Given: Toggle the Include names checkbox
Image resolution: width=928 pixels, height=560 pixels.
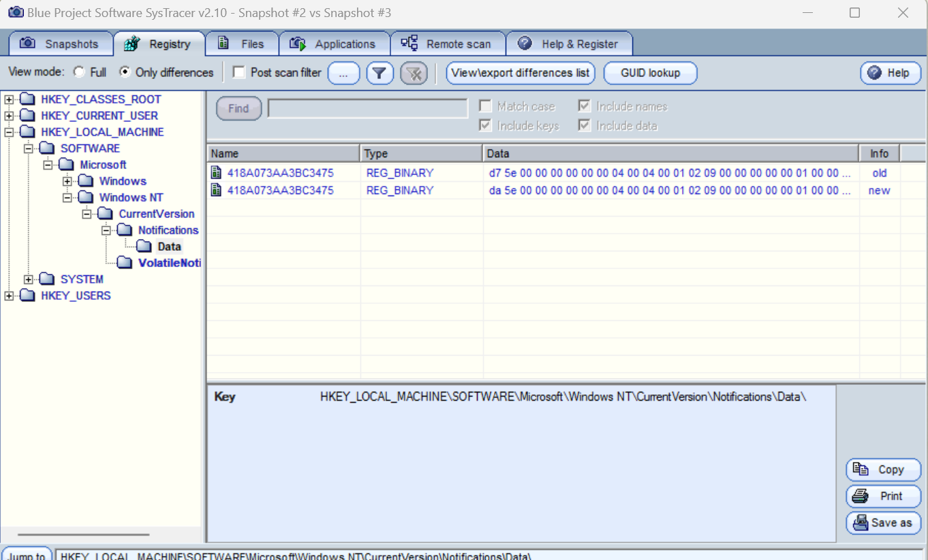Looking at the screenshot, I should point(584,106).
